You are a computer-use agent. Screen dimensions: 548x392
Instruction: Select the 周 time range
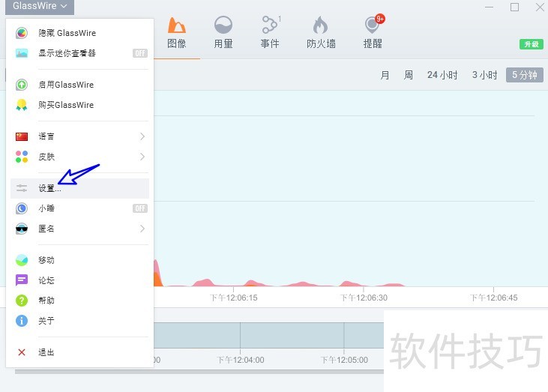[409, 75]
